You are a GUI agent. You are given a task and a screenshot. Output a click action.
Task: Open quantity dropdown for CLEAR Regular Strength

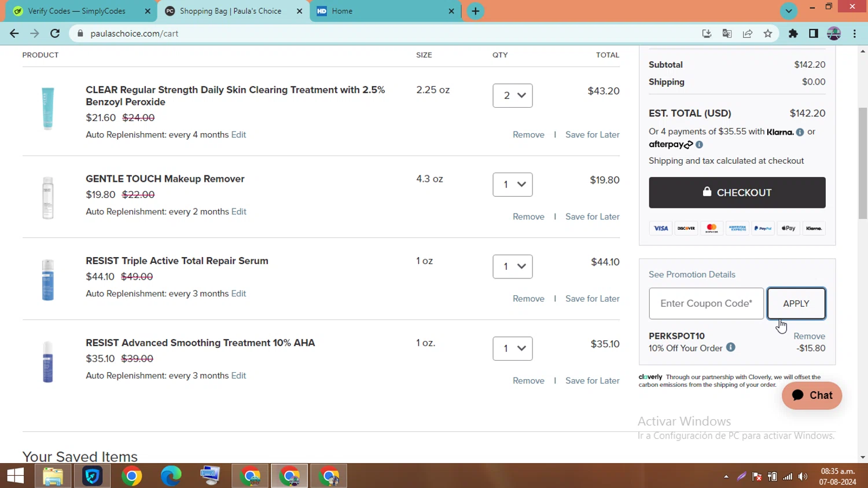point(513,96)
